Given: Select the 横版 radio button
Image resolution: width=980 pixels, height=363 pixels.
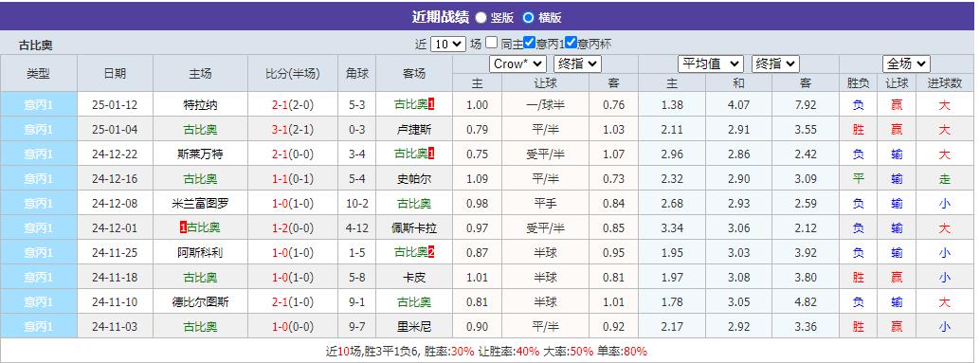Looking at the screenshot, I should pyautogui.click(x=529, y=17).
